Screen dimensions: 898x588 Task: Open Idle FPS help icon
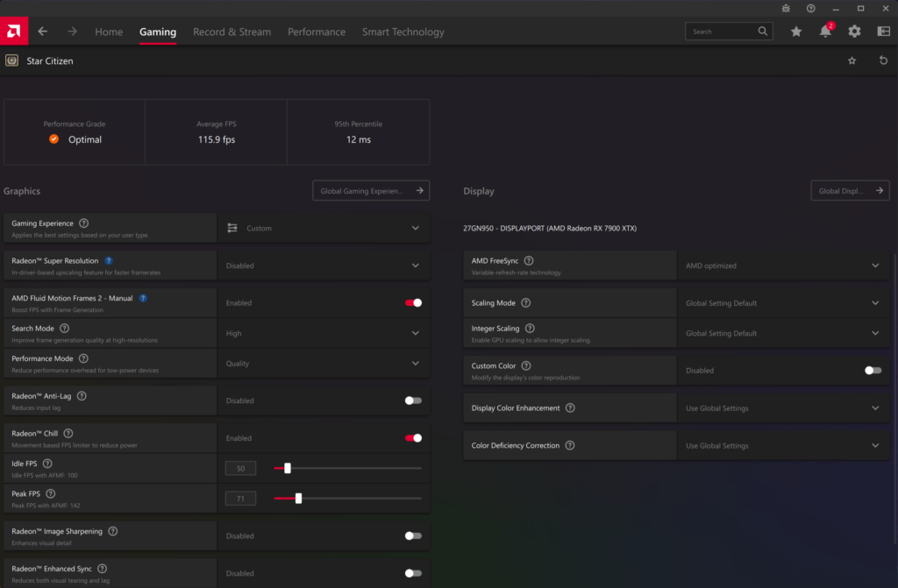click(47, 464)
